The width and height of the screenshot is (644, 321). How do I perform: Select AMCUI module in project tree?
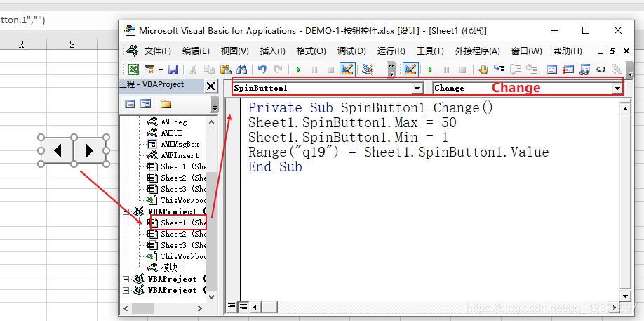point(171,133)
